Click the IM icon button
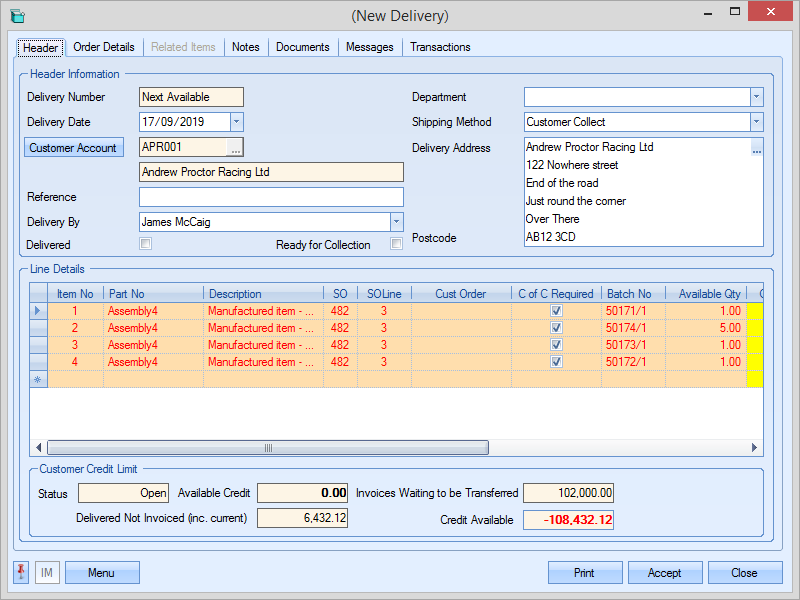800x600 pixels. click(47, 573)
